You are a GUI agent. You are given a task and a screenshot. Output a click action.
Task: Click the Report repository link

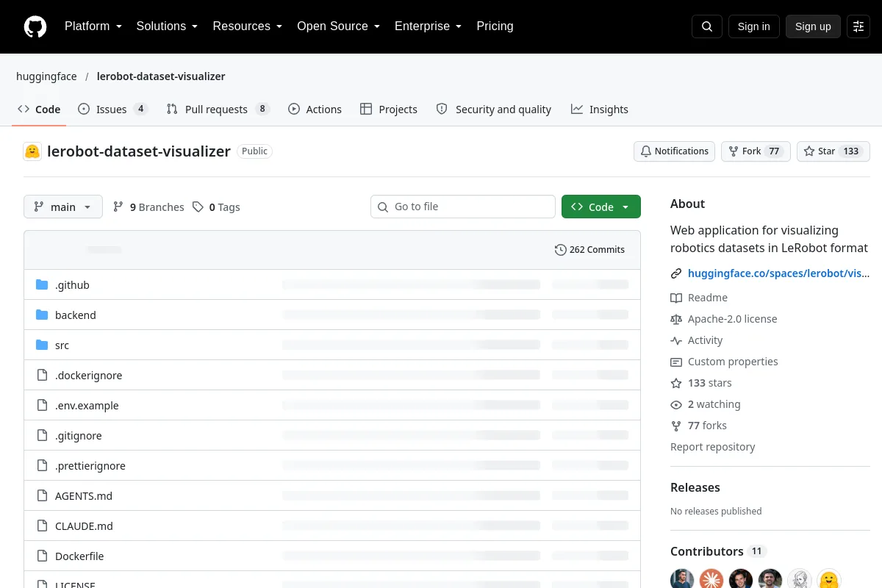(712, 447)
